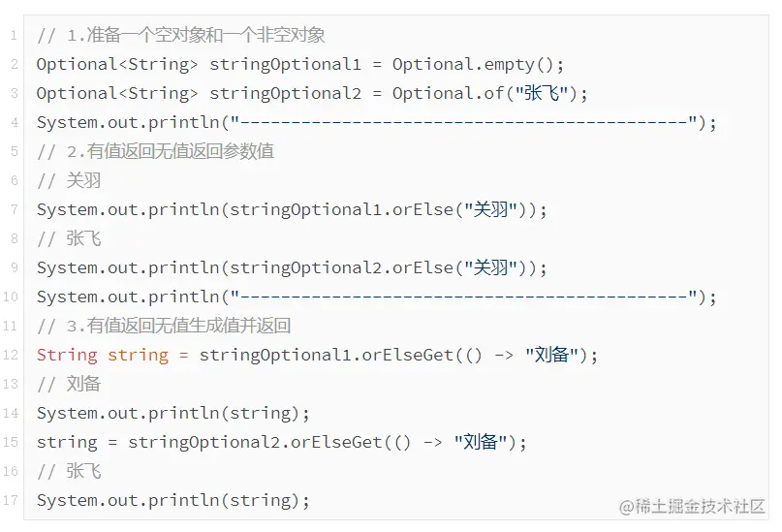Click line number 1 in the gutter
The height and width of the screenshot is (532, 782).
[15, 36]
